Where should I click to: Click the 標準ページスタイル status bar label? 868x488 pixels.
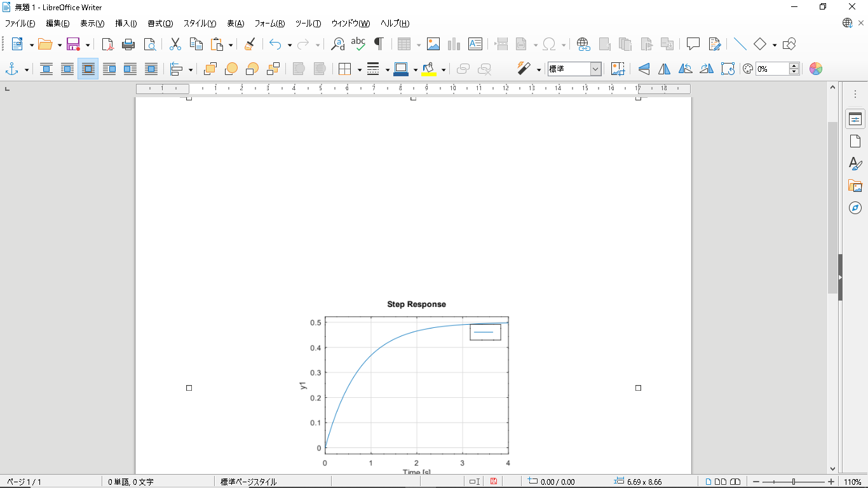(248, 482)
